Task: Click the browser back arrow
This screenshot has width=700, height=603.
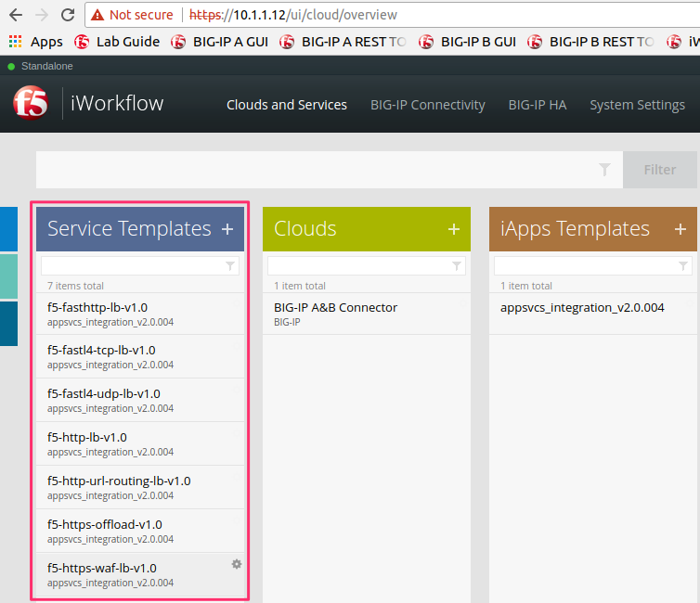Action: [x=16, y=15]
